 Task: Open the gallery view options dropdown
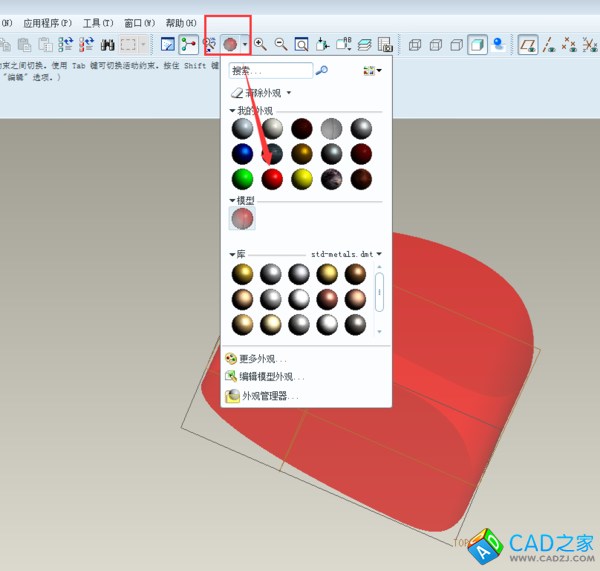pyautogui.click(x=372, y=70)
